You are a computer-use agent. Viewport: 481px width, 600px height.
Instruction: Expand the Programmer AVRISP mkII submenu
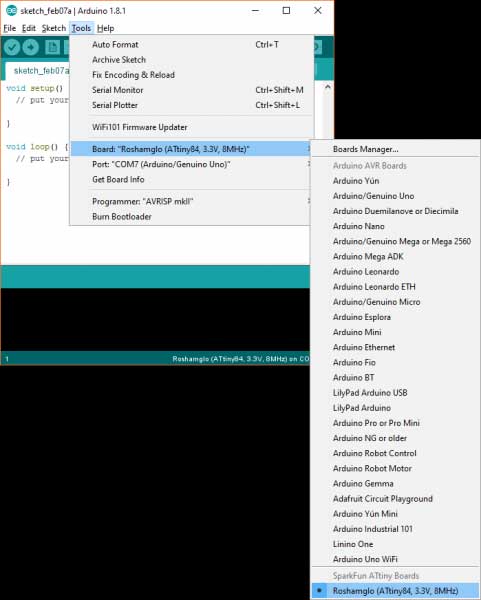[191, 201]
